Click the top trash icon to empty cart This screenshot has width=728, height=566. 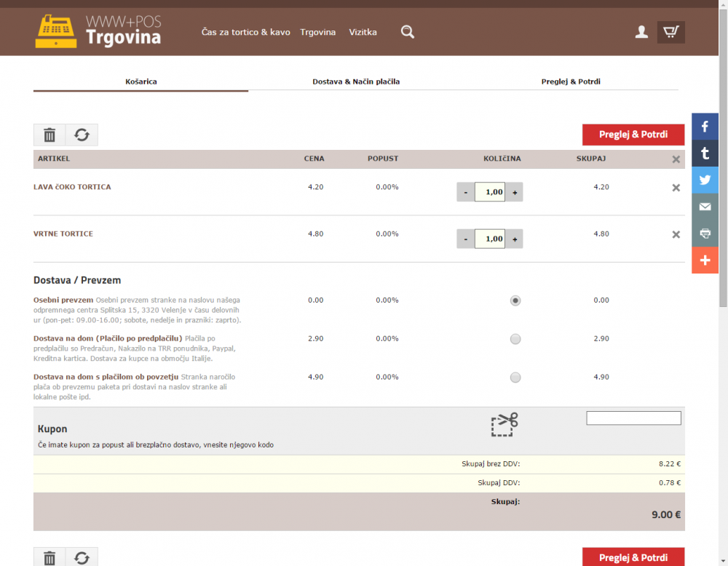[x=50, y=135]
